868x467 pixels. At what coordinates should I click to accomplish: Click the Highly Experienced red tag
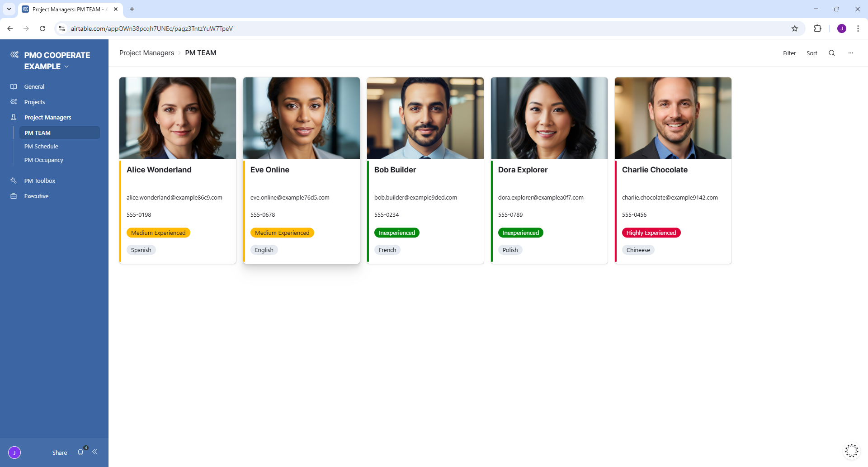point(651,233)
